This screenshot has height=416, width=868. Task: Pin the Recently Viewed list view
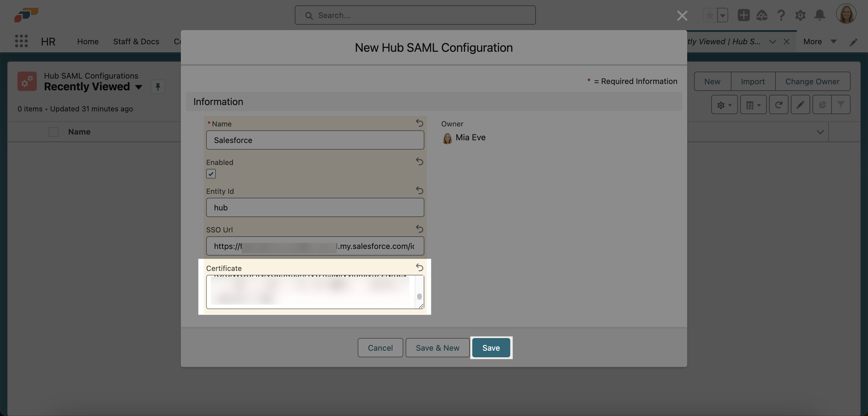tap(158, 86)
